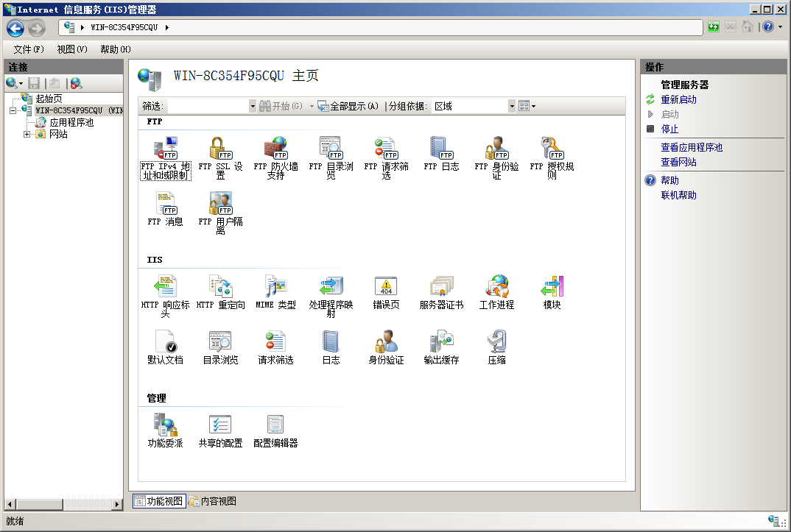Click 帮助 link in actions pane
This screenshot has height=532, width=791.
point(670,180)
